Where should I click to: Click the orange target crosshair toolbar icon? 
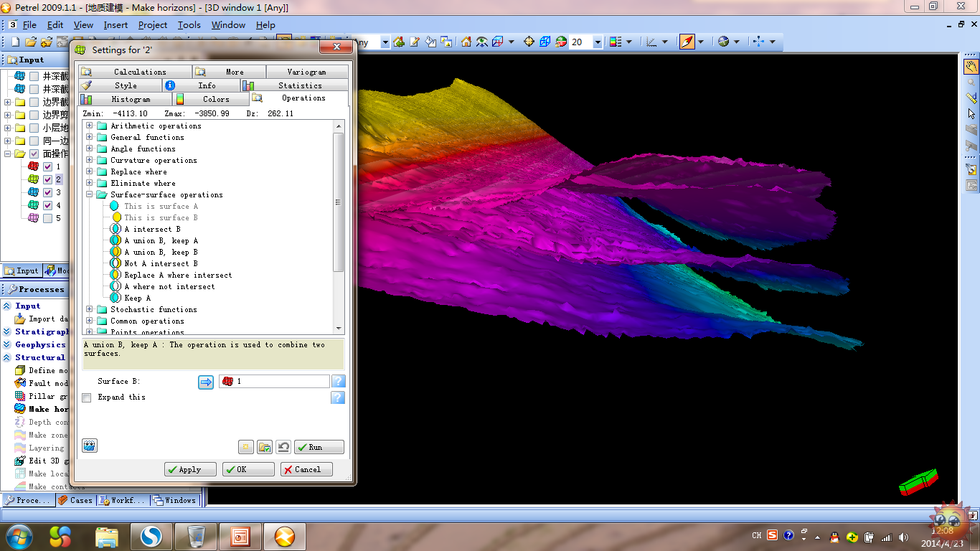(529, 42)
